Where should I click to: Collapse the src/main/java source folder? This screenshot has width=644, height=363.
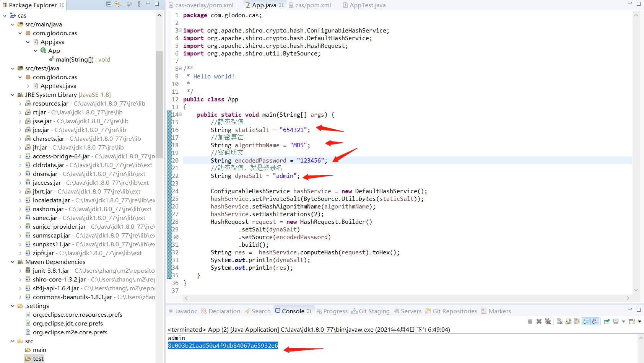(x=12, y=24)
